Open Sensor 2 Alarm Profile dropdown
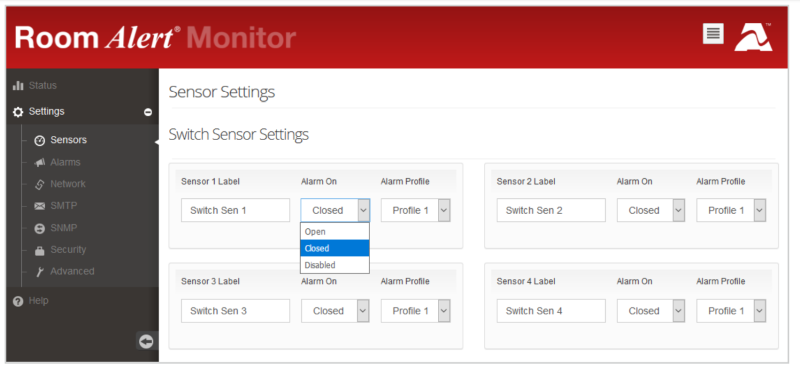The height and width of the screenshot is (374, 800). 731,210
